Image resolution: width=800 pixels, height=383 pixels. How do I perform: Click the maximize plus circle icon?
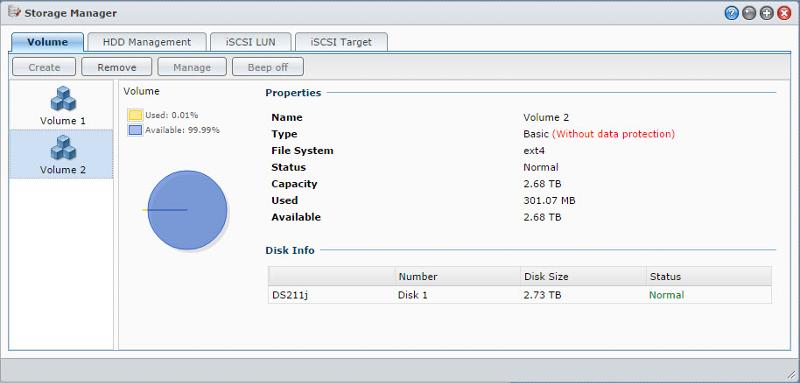tap(766, 13)
